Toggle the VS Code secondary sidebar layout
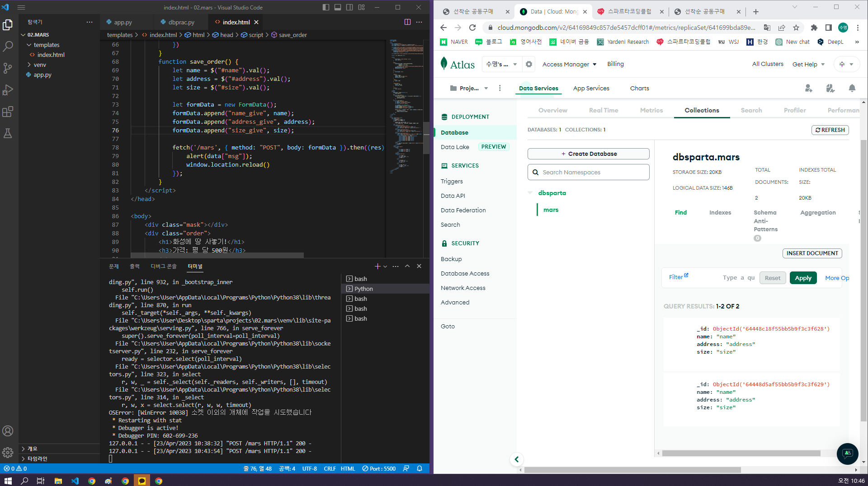The height and width of the screenshot is (486, 868). (x=349, y=7)
